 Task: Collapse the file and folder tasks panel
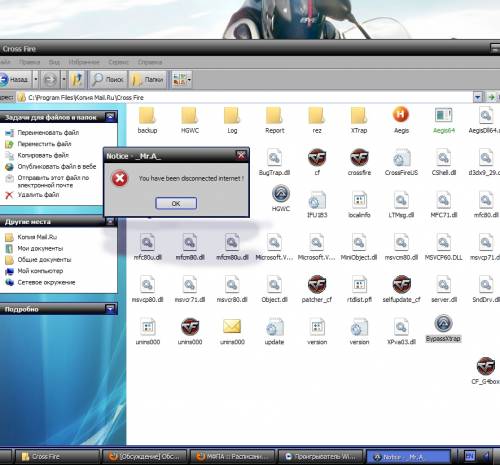pyautogui.click(x=110, y=117)
